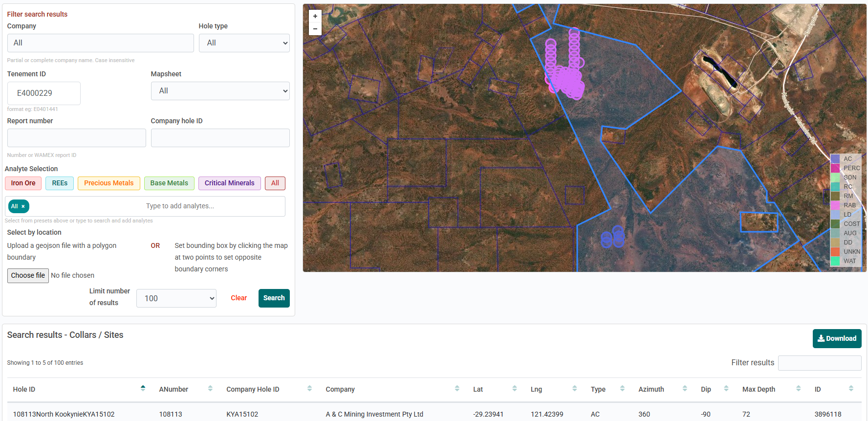868x421 pixels.
Task: Click SON legend color swatch
Action: pyautogui.click(x=835, y=177)
